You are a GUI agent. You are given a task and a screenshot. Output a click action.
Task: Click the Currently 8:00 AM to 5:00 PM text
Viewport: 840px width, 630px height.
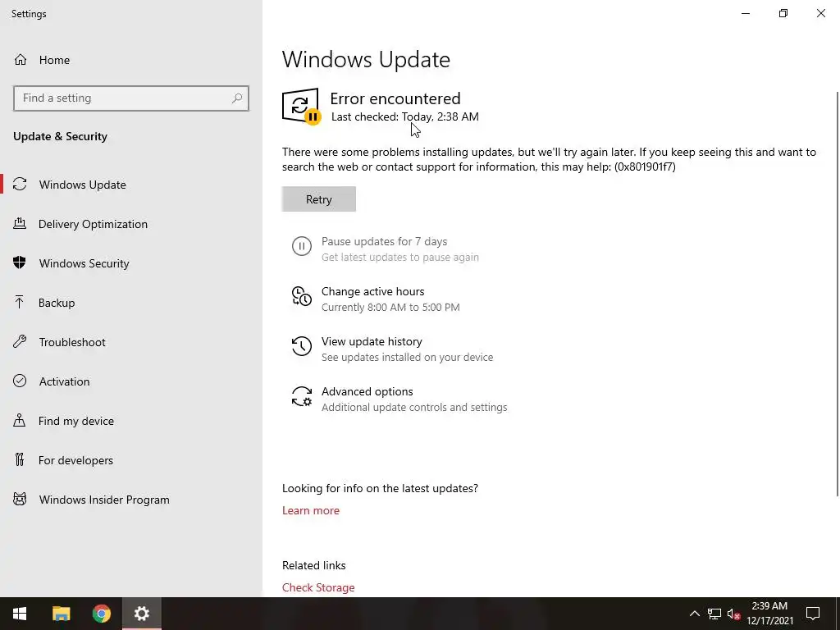tap(390, 308)
